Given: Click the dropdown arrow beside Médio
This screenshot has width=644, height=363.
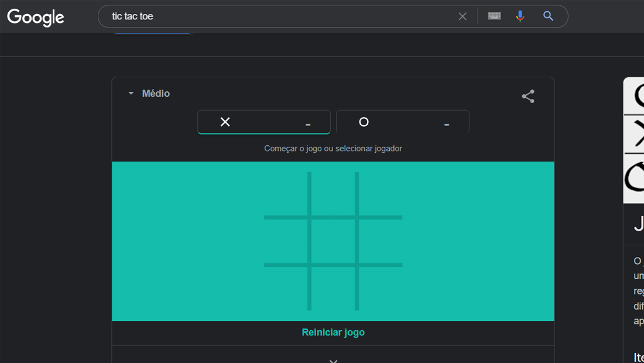Looking at the screenshot, I should coord(131,94).
